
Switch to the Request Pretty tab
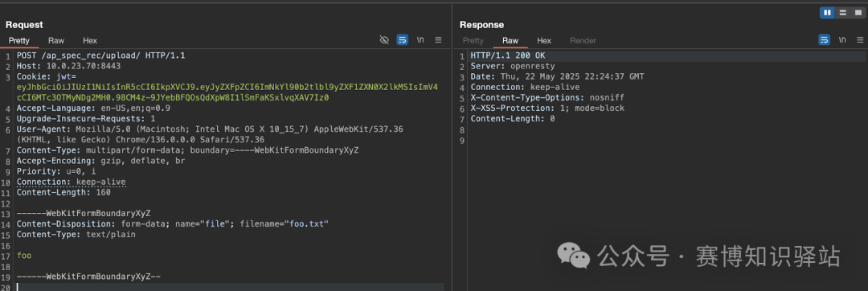coord(18,40)
